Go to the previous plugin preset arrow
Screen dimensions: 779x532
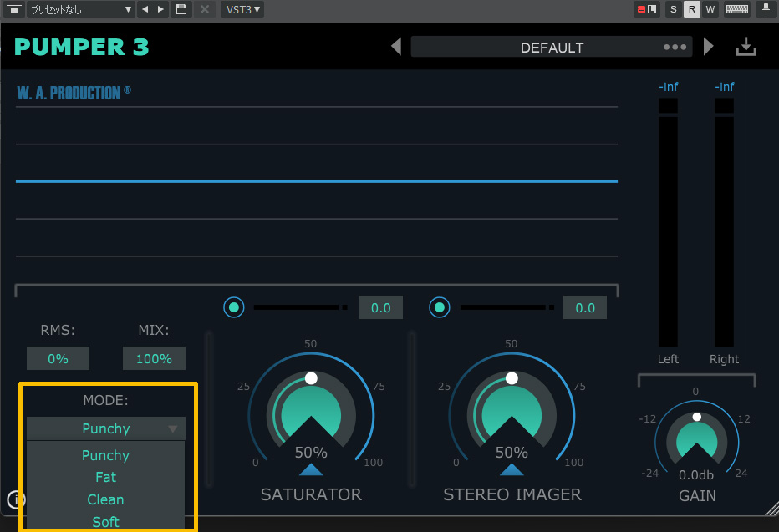tap(396, 47)
